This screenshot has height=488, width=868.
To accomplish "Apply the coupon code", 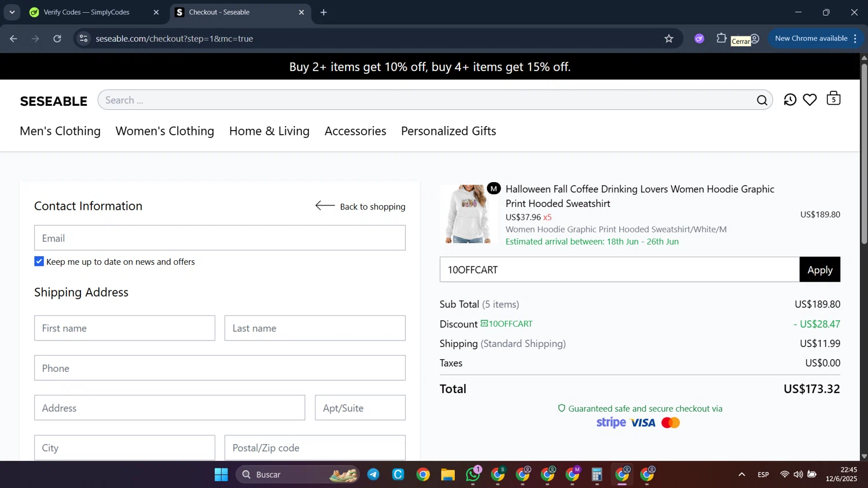I will point(820,269).
